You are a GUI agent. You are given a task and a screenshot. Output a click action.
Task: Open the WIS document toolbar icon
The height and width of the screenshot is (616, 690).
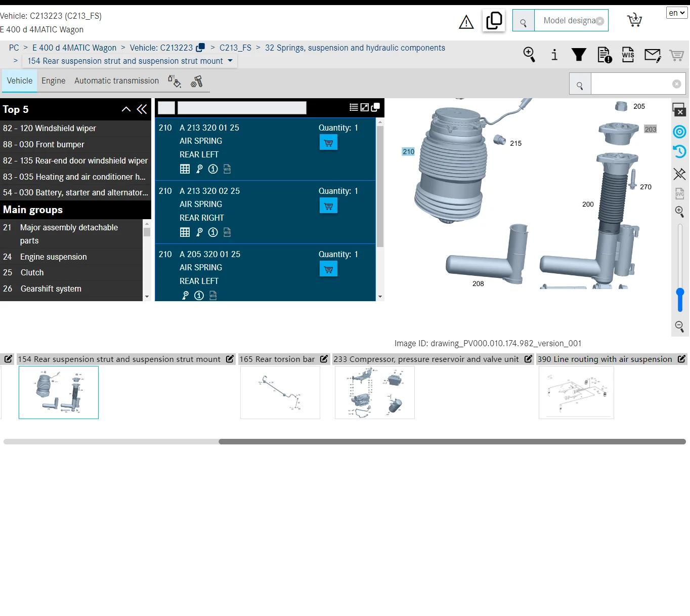point(628,54)
